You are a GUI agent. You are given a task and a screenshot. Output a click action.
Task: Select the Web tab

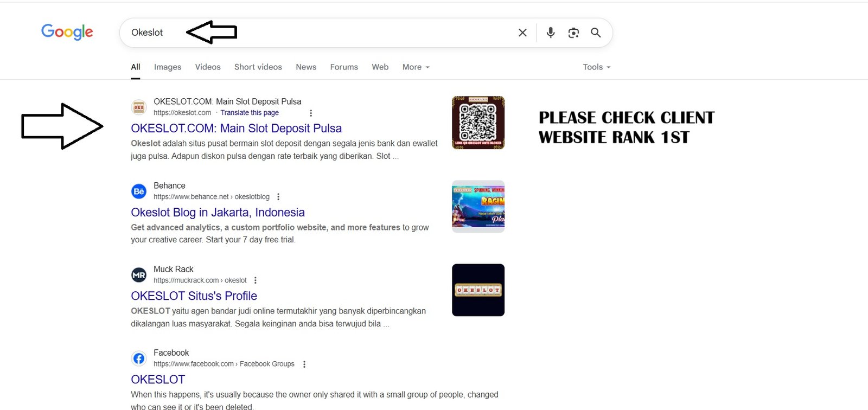point(380,67)
